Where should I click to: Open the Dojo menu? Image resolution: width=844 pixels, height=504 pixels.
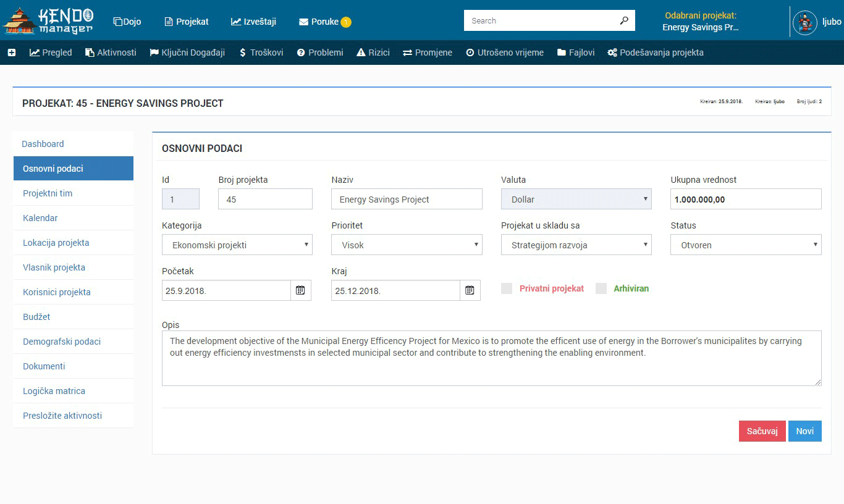tap(127, 22)
